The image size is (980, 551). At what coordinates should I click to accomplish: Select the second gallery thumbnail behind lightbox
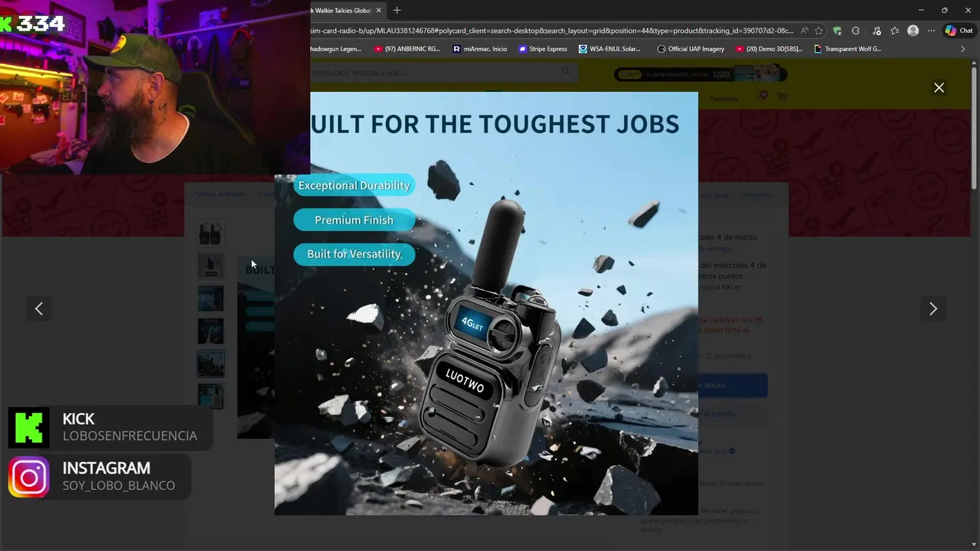tap(211, 266)
